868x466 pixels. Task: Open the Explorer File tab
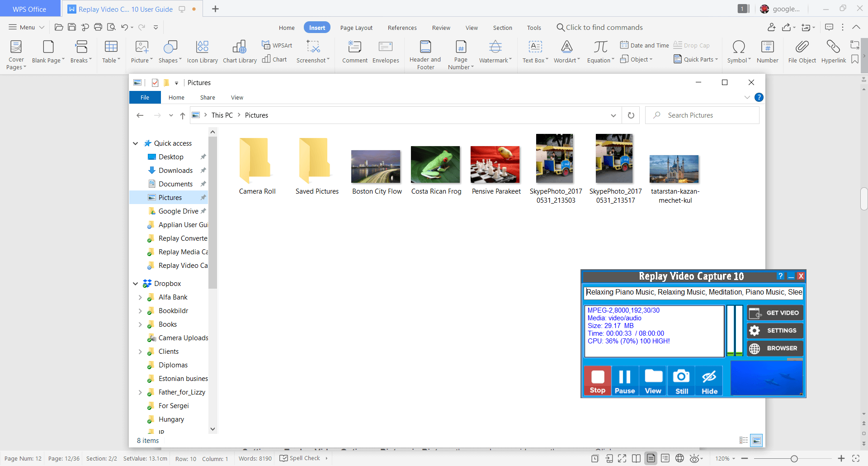[x=145, y=97]
